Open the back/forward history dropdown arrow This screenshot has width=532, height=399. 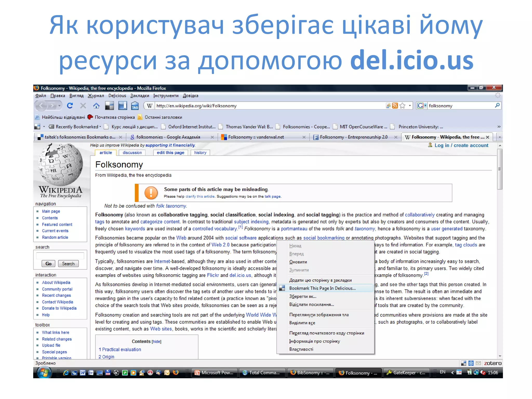tap(59, 105)
